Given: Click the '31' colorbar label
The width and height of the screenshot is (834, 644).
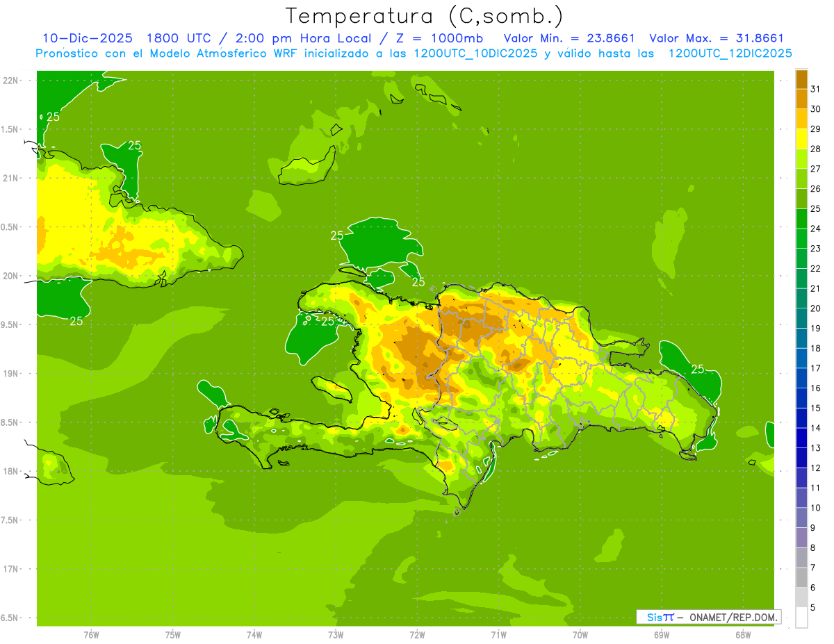Looking at the screenshot, I should (815, 89).
